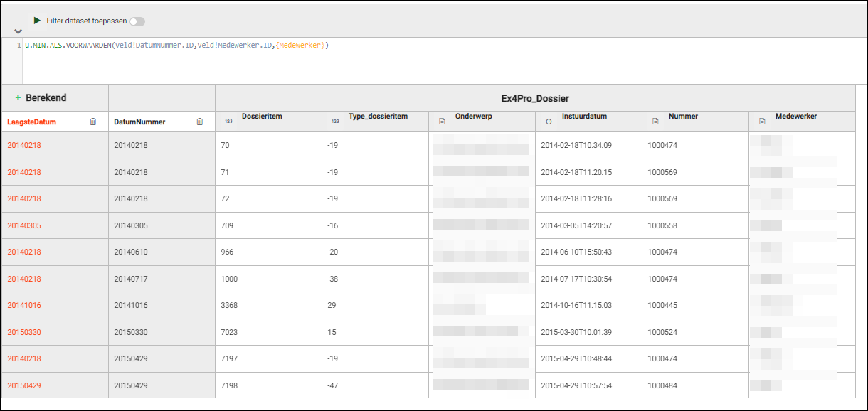Click the text type icon beside Onderwerp

tap(442, 122)
